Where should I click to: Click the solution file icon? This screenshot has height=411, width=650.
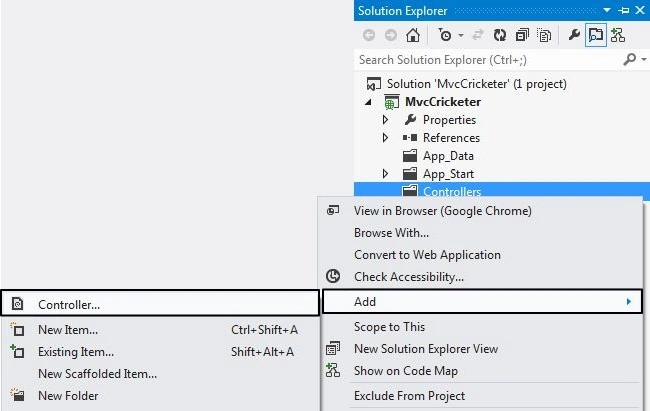click(374, 84)
